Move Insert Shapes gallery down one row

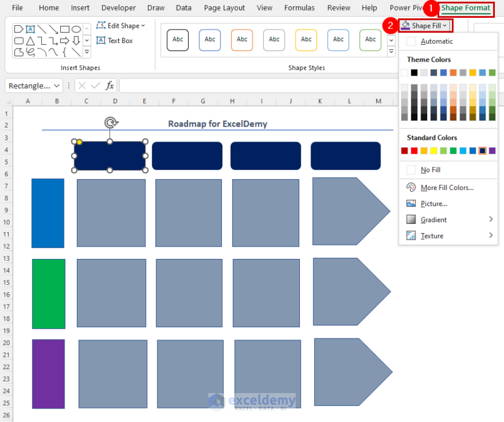click(x=87, y=41)
